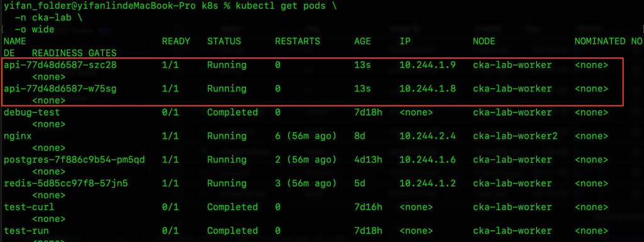Click the 8d age of nginx

pyautogui.click(x=359, y=136)
